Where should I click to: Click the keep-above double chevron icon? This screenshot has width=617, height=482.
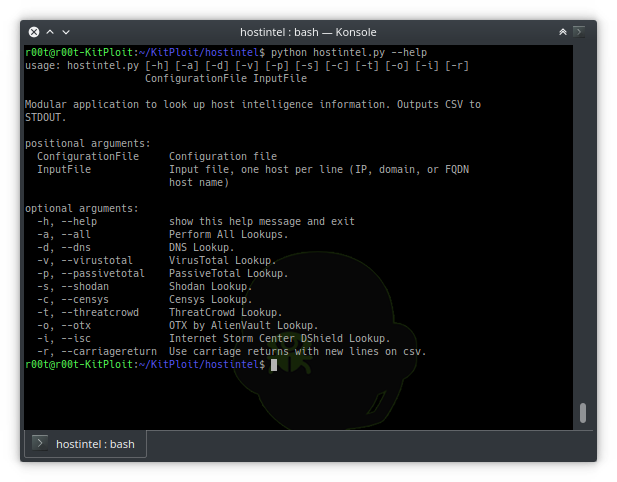click(563, 32)
